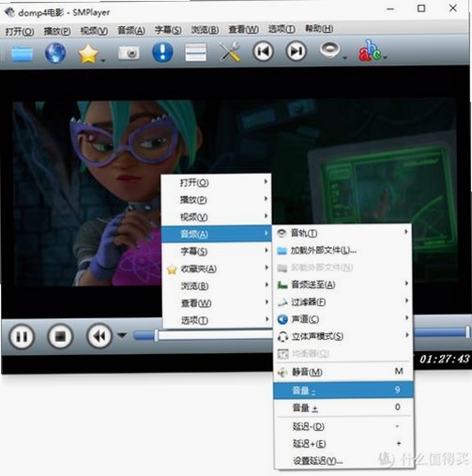Select 收藏夹(A) with star in context menu
The height and width of the screenshot is (476, 472).
[x=216, y=269]
